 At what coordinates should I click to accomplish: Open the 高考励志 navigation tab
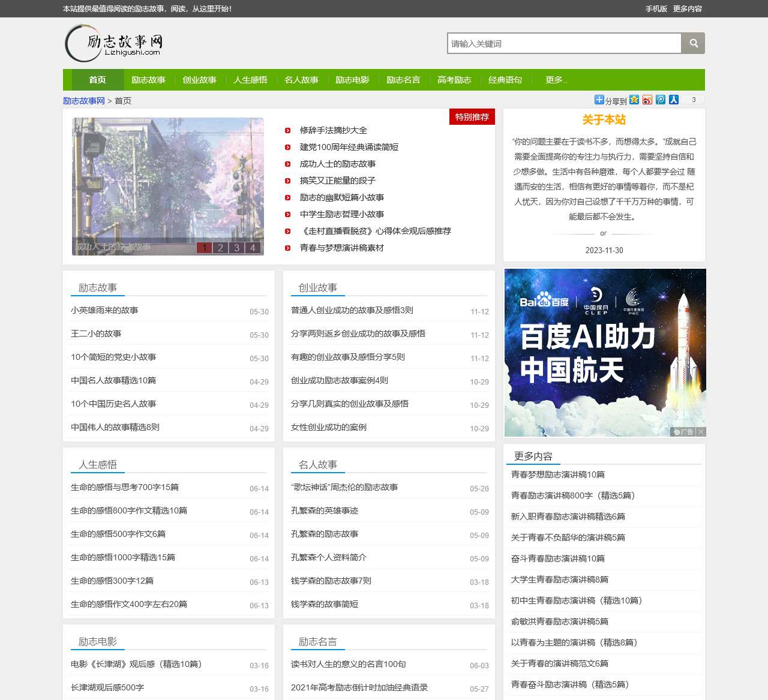(x=454, y=80)
